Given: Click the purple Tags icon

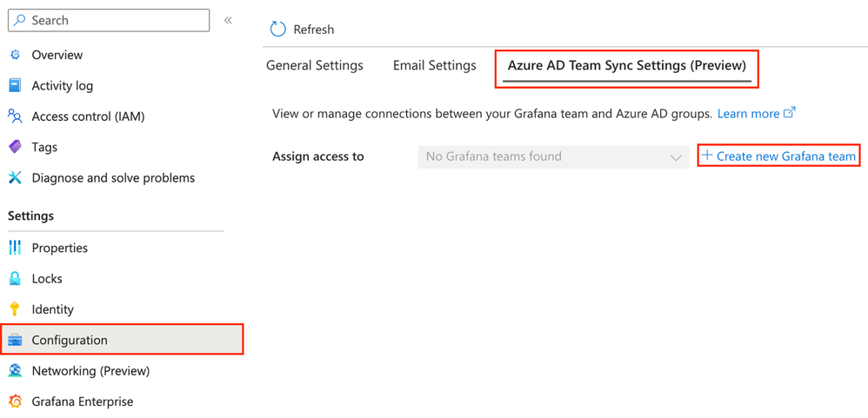Looking at the screenshot, I should 15,147.
